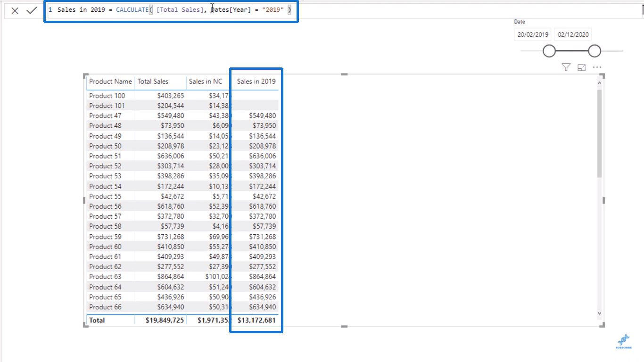Open More options ellipsis on the visual
Screen dimensions: 644x362
click(x=597, y=67)
